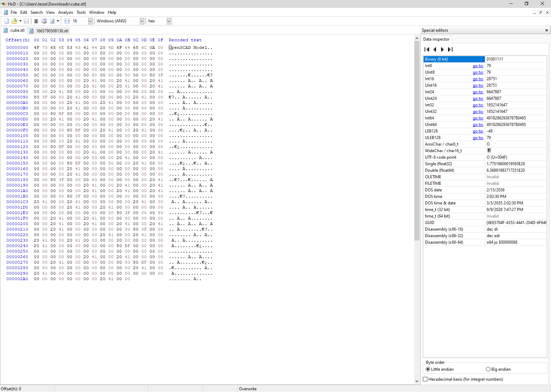Select the Binary (8 bit) row
This screenshot has height=392, width=551.
pos(485,59)
